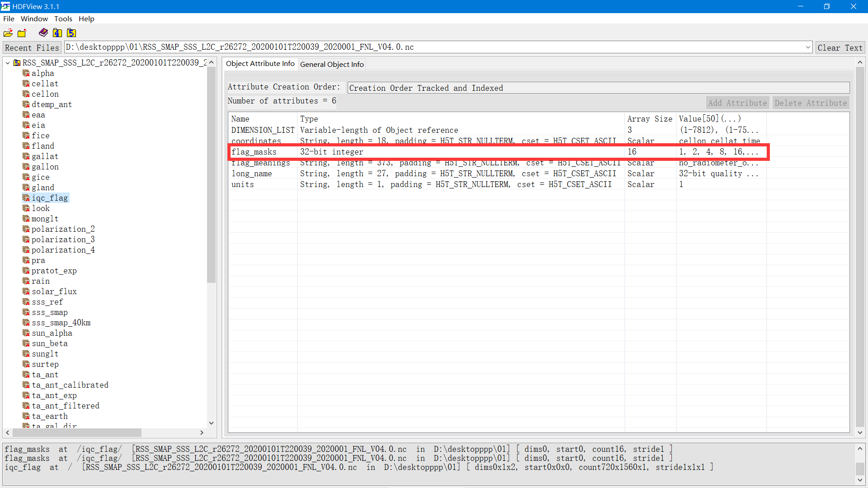
Task: Select the iqc_flag dataset icon
Action: (26, 198)
